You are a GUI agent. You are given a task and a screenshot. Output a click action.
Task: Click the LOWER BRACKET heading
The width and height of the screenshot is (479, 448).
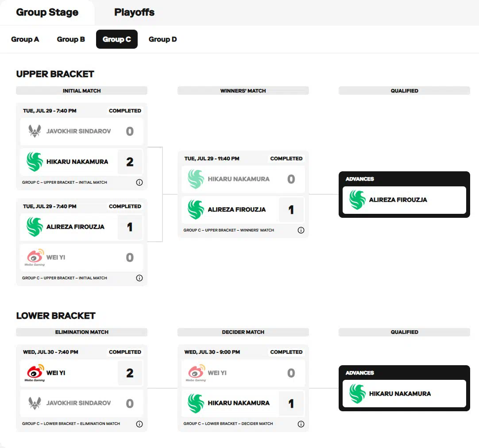coord(56,316)
